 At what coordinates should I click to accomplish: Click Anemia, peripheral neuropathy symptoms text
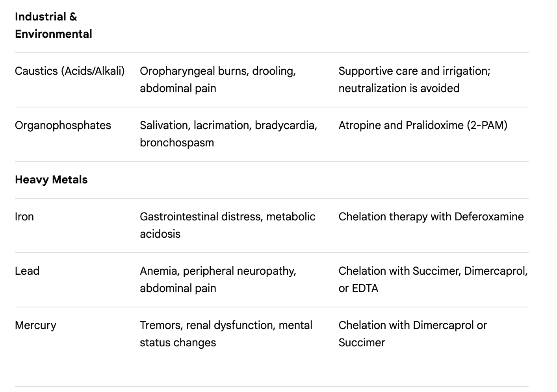point(218,271)
